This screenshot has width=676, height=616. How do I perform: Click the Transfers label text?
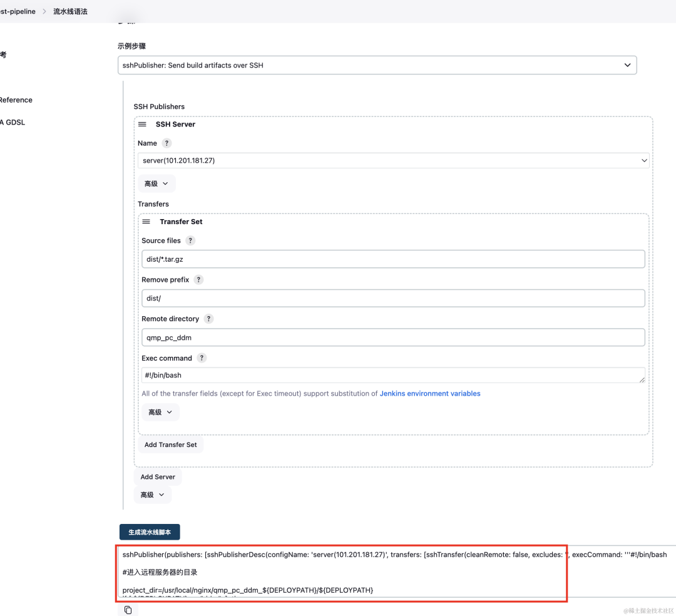click(x=153, y=204)
